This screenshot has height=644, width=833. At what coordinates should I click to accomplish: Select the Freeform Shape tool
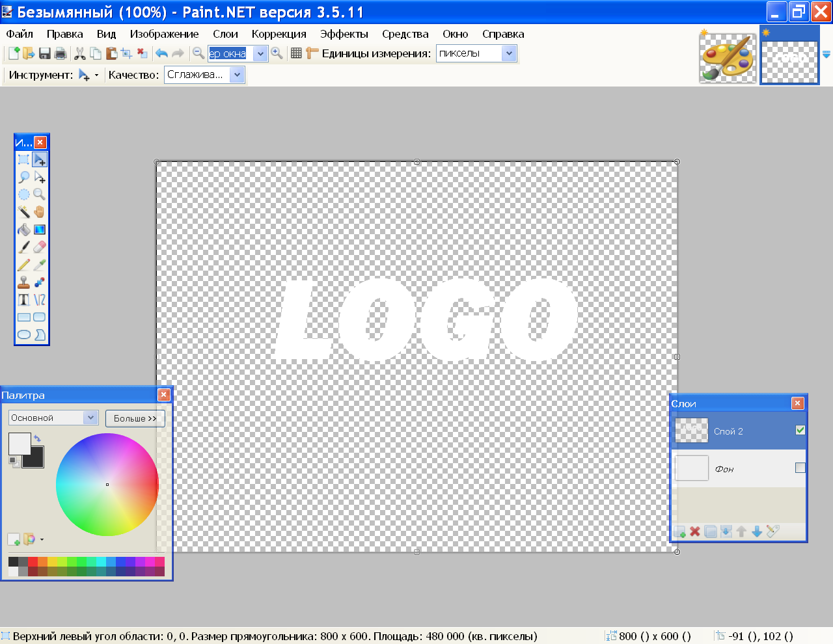40,335
